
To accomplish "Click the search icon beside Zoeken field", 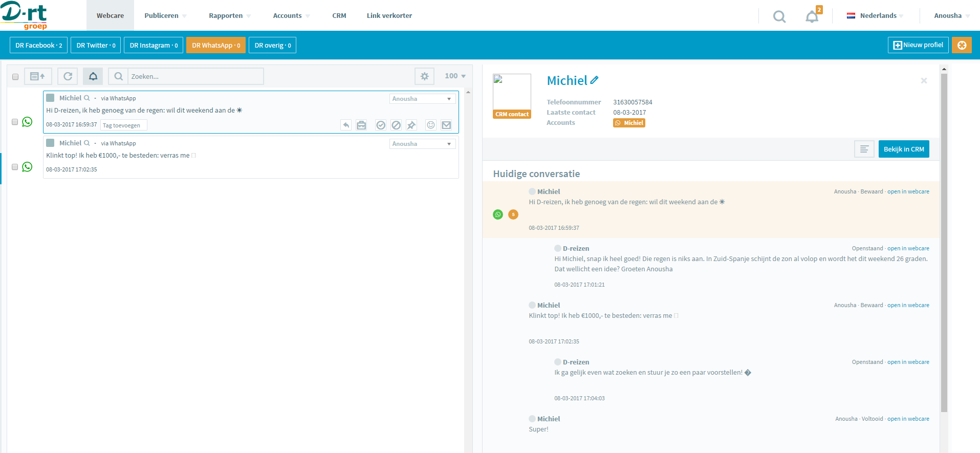I will click(x=118, y=76).
